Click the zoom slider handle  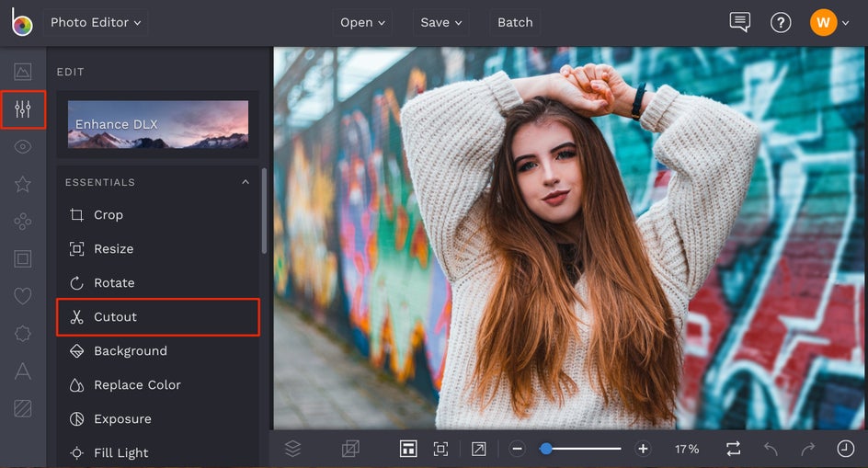546,449
